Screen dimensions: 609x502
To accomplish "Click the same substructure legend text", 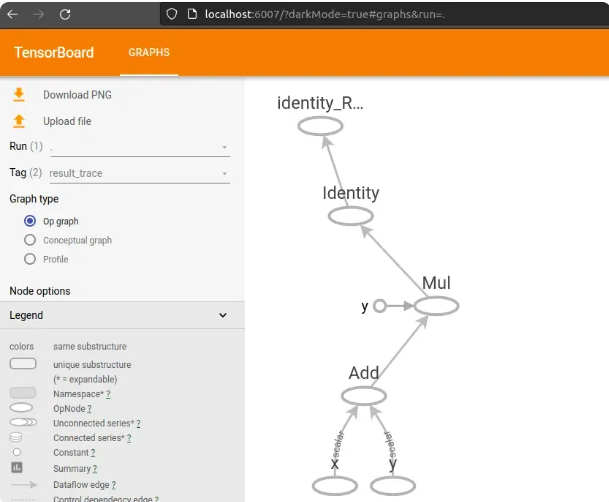I will point(90,346).
